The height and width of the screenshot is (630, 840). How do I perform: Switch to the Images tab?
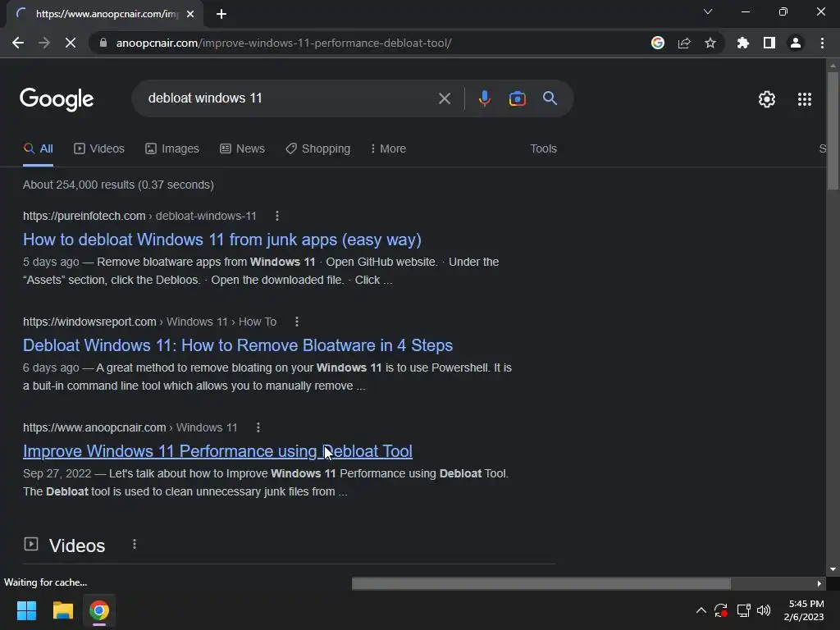coord(172,149)
